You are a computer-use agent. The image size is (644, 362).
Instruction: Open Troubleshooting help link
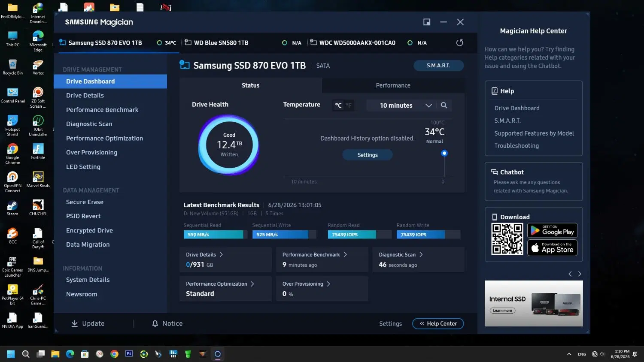(x=516, y=146)
